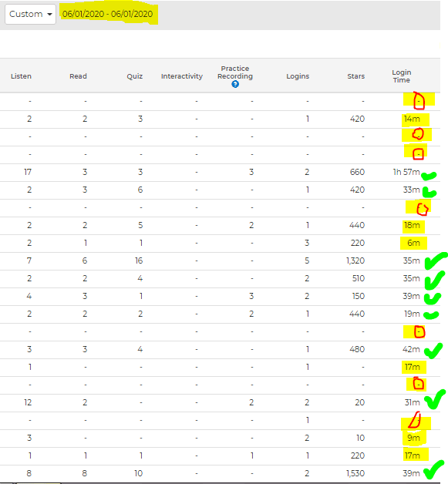Sort by the Quiz column header
The height and width of the screenshot is (484, 448).
(135, 76)
